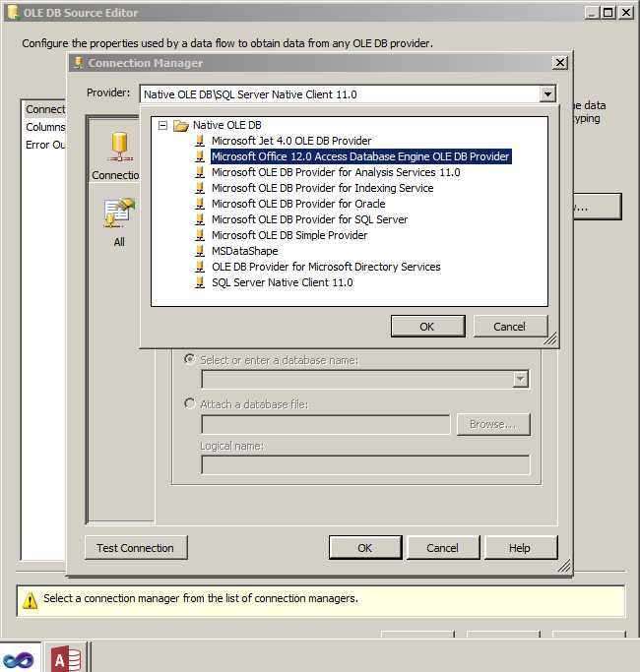The height and width of the screenshot is (672, 640).
Task: Click icon beside Office 12.0 Access Database Engine
Action: click(200, 156)
